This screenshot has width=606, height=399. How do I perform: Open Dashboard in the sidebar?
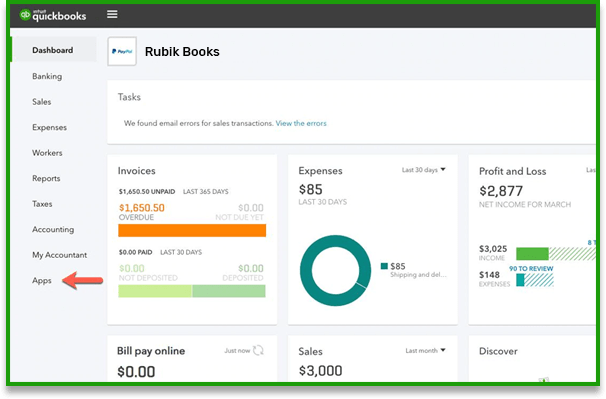(53, 50)
